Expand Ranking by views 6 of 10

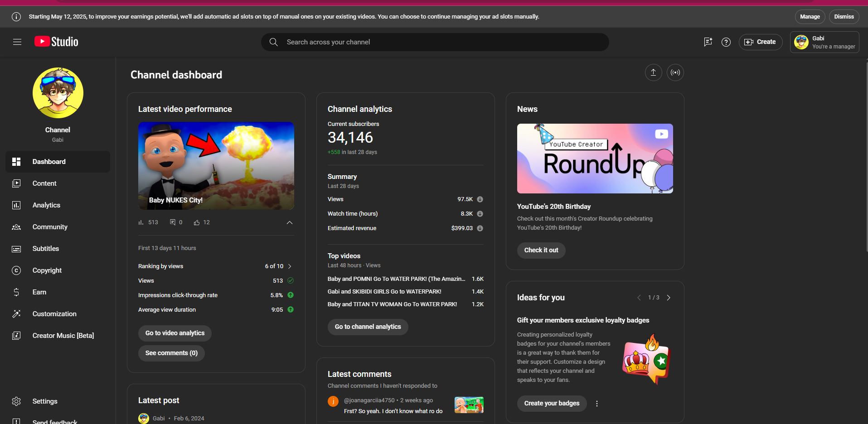coord(216,266)
